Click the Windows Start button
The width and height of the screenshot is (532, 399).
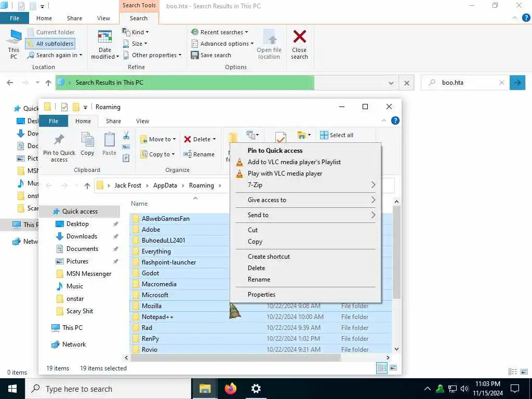12,389
